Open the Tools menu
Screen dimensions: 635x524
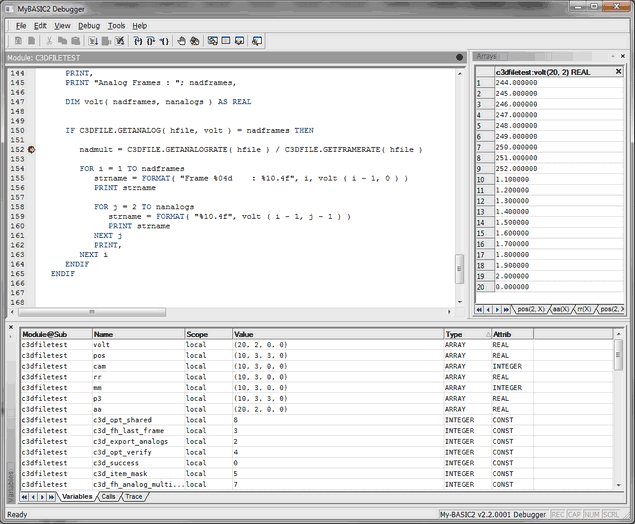coord(116,25)
